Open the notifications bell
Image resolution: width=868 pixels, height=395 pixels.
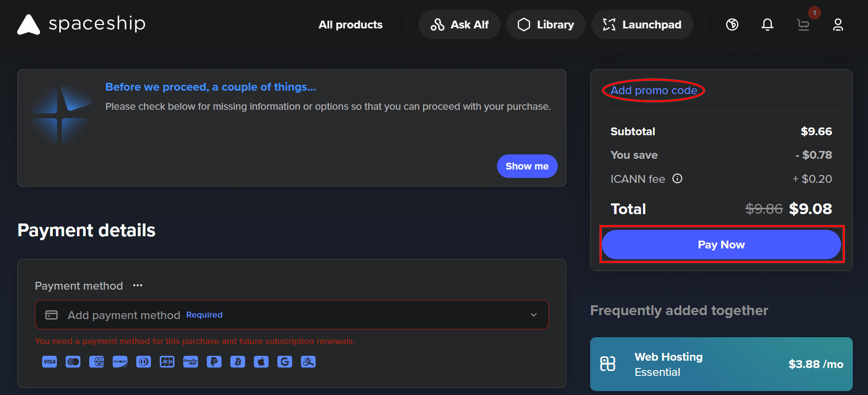coord(768,25)
